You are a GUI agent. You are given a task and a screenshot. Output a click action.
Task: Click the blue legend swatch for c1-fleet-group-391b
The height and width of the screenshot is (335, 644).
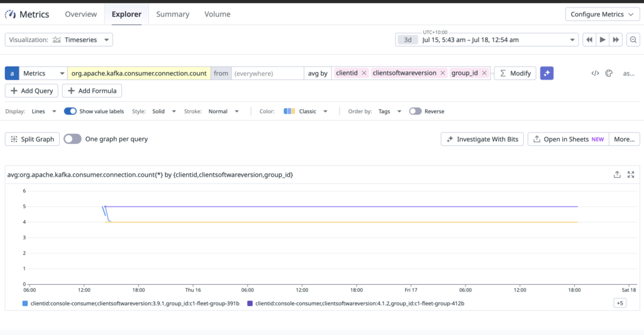tap(25, 304)
